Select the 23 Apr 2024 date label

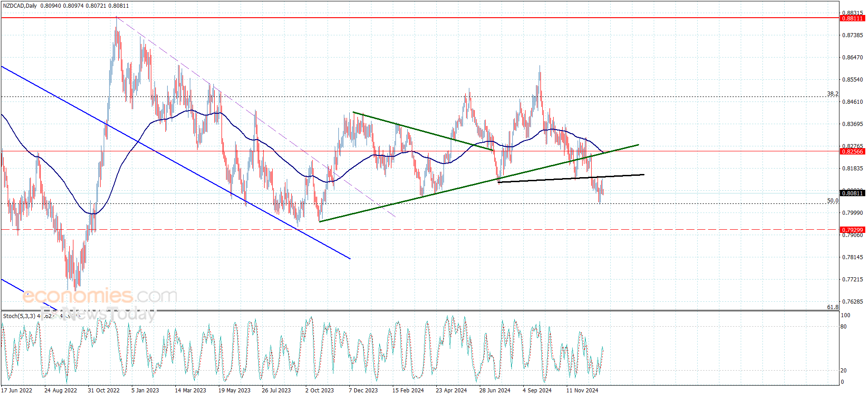pos(451,390)
